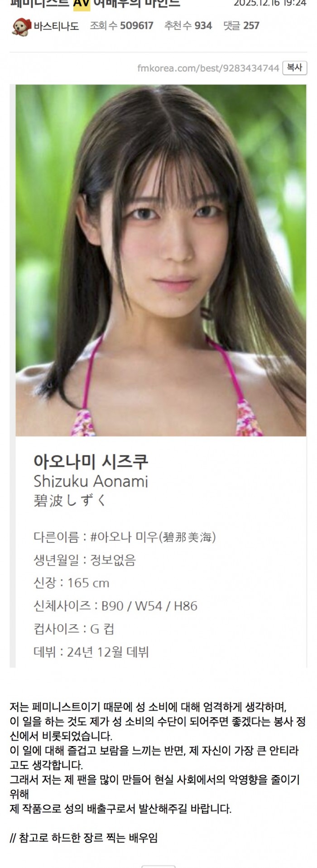The image size is (317, 868).
Task: Click the 추천 수 934 recommendation count
Action: coord(188,26)
